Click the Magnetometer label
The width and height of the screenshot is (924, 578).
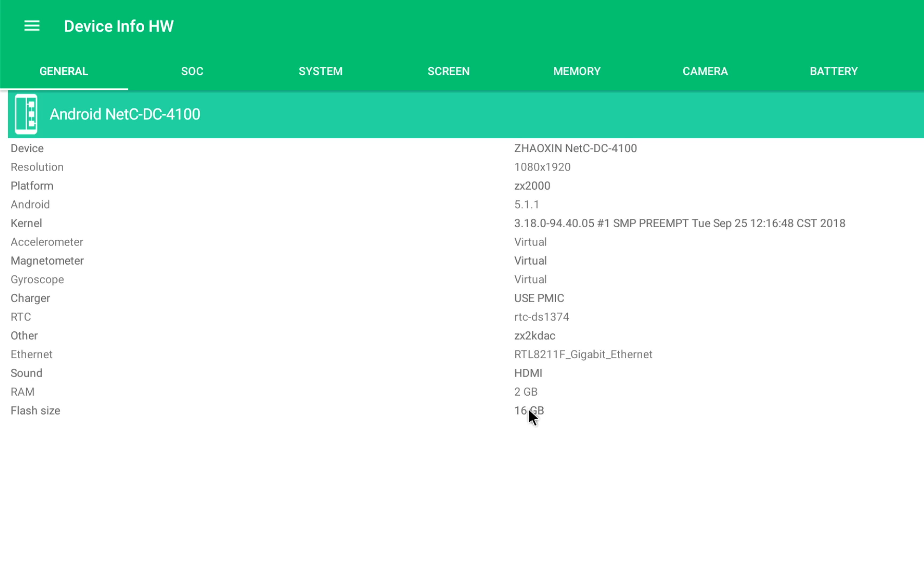point(47,261)
